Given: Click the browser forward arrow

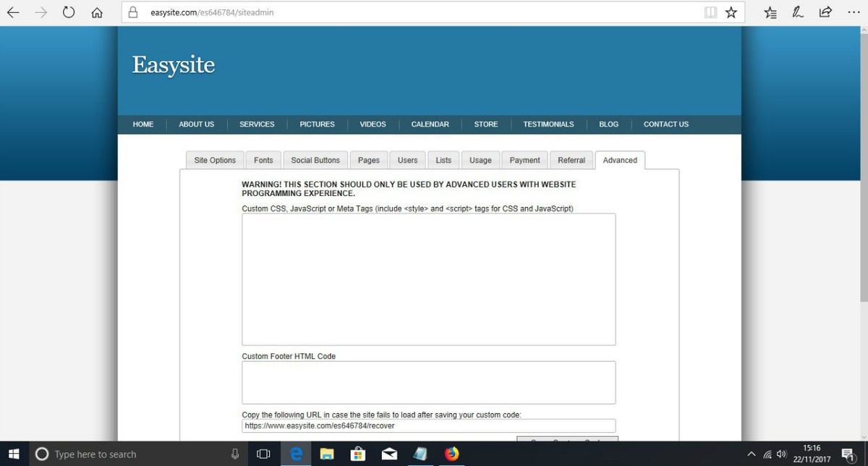Looking at the screenshot, I should coord(41,12).
